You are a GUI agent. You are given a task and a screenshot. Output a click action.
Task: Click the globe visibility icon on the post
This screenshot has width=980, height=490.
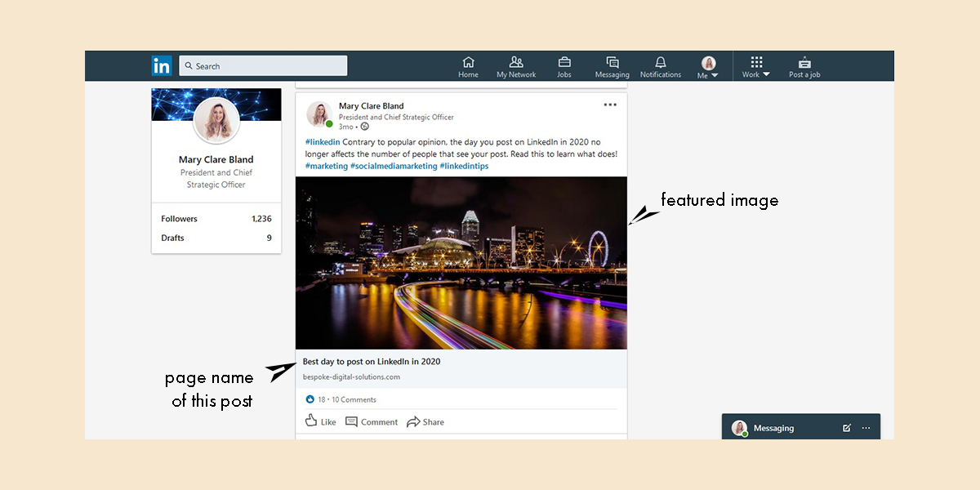[365, 127]
